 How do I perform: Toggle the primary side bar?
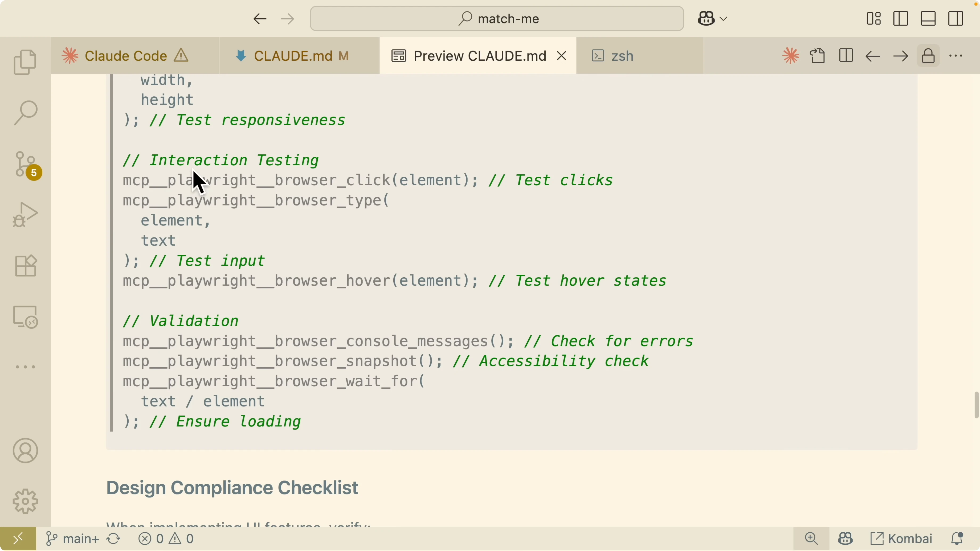tap(901, 19)
